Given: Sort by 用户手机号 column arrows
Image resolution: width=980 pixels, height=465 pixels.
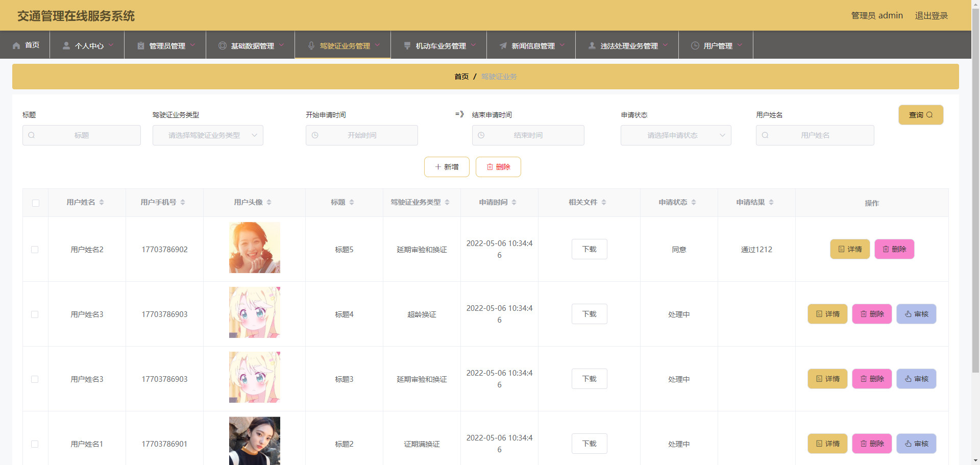Looking at the screenshot, I should point(183,202).
